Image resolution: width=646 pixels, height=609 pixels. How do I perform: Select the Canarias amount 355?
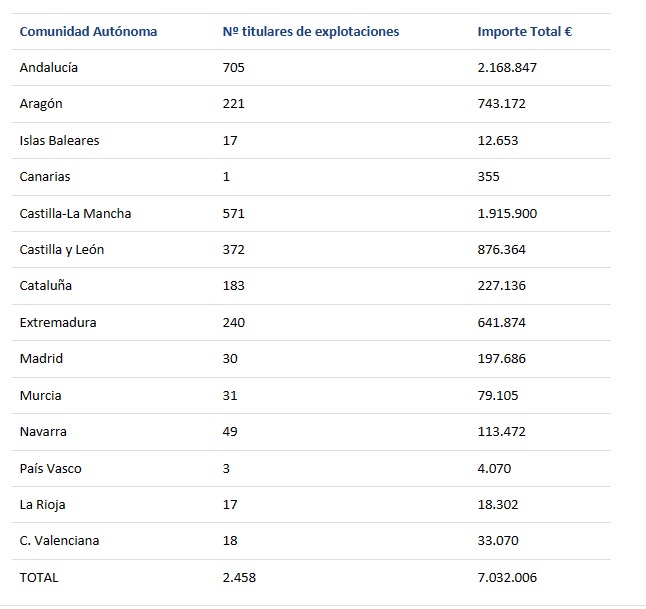point(488,177)
